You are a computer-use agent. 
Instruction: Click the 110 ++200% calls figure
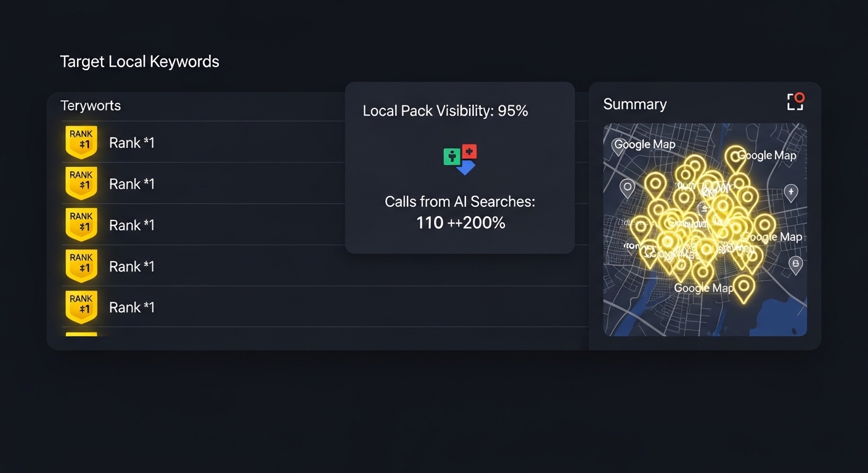click(x=461, y=222)
